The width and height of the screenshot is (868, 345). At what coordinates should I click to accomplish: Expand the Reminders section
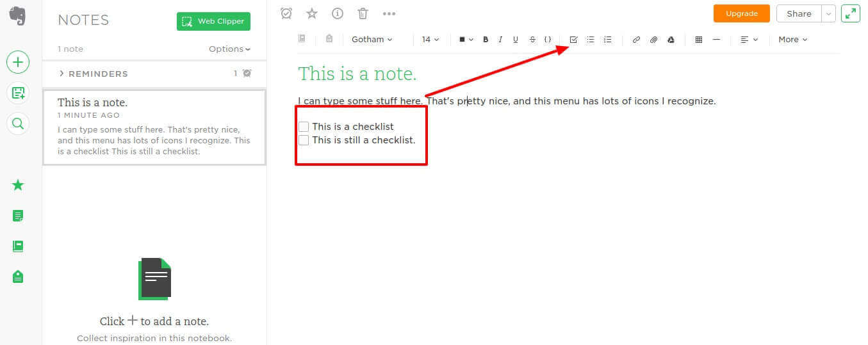(x=94, y=74)
